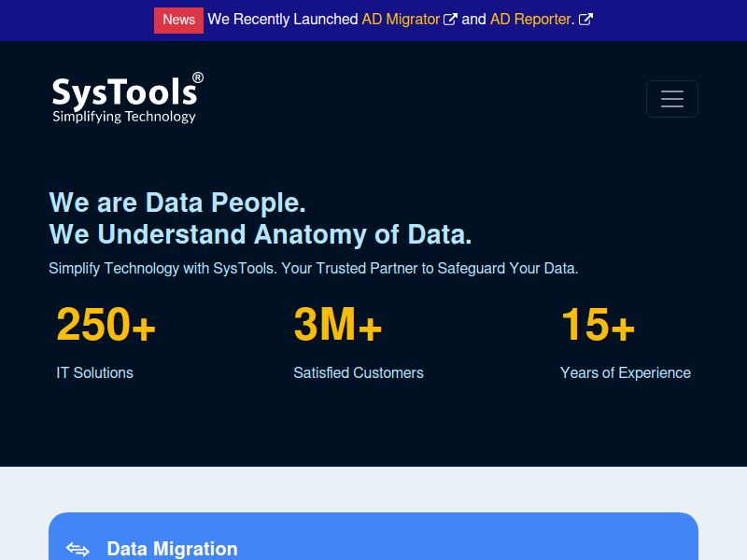This screenshot has height=560, width=747.
Task: Click the We Understand Anatomy of Data line
Action: pos(261,235)
